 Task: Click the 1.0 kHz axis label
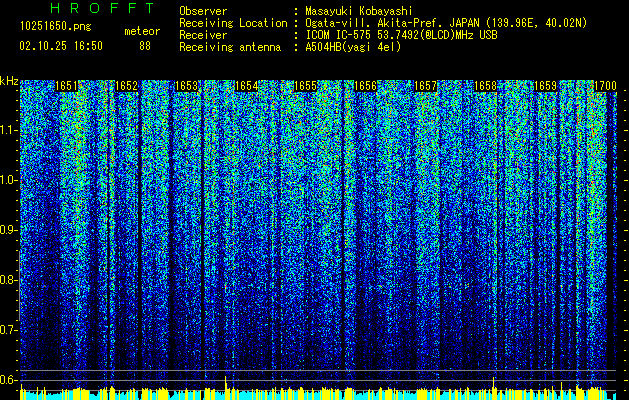[8, 180]
